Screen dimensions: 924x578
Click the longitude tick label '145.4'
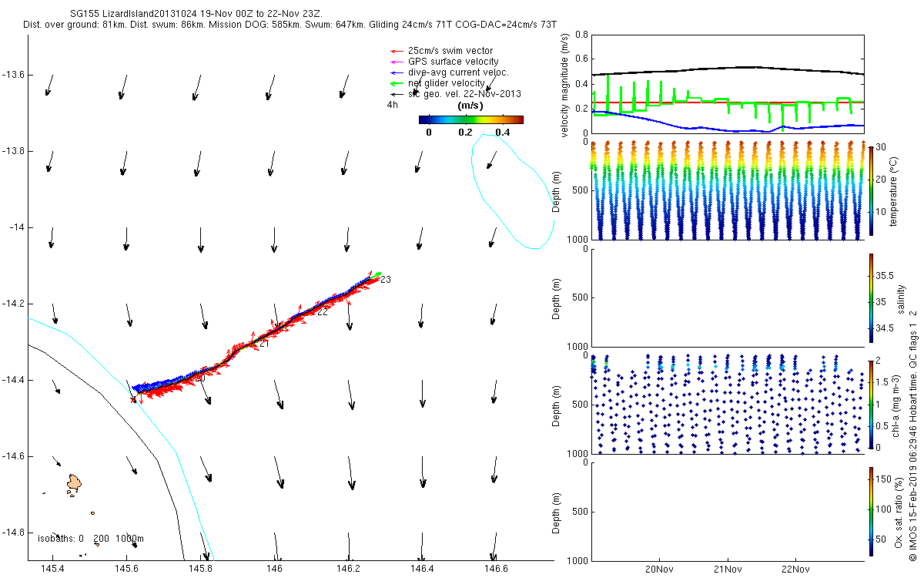click(52, 570)
